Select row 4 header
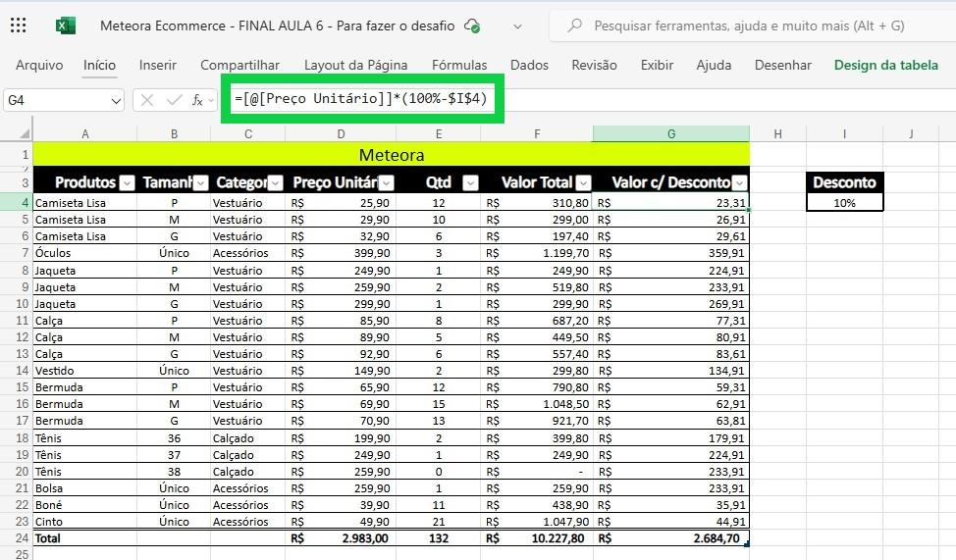Screen dimensions: 956x560 16,202
